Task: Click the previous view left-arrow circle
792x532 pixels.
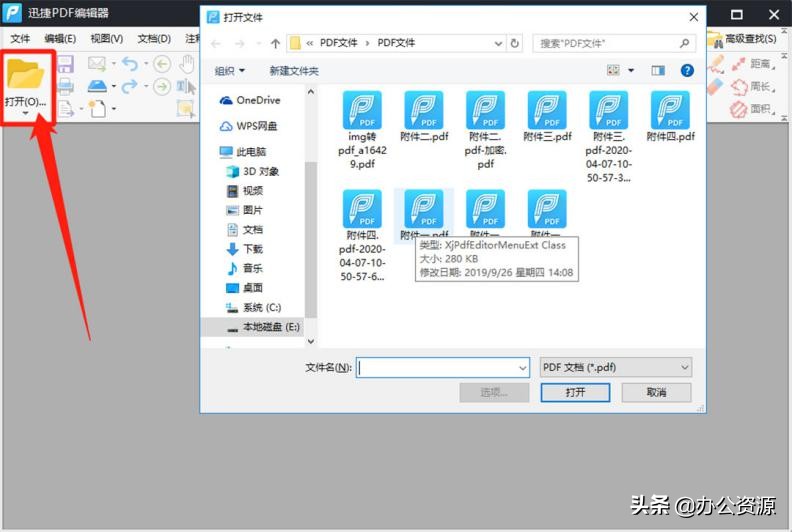Action: (x=162, y=64)
